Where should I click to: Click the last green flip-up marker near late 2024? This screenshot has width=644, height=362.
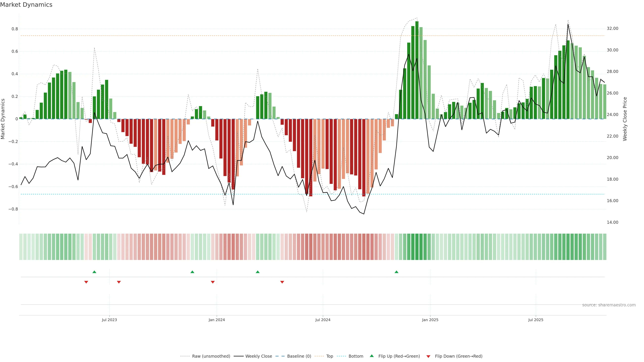pyautogui.click(x=396, y=272)
